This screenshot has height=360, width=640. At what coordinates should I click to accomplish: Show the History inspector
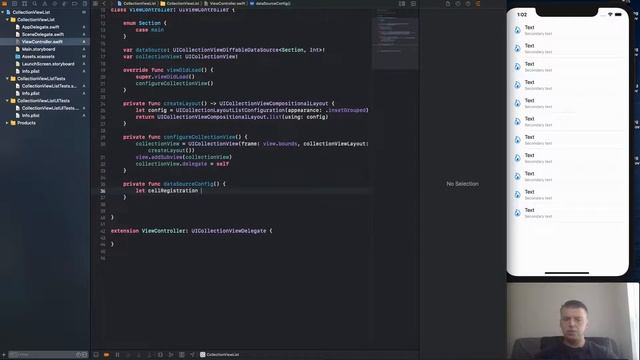458,4
